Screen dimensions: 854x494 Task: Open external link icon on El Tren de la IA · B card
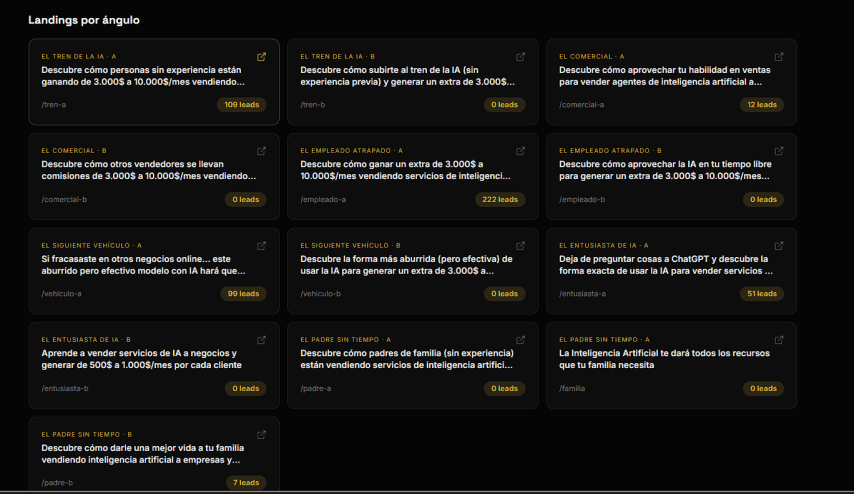pos(521,57)
